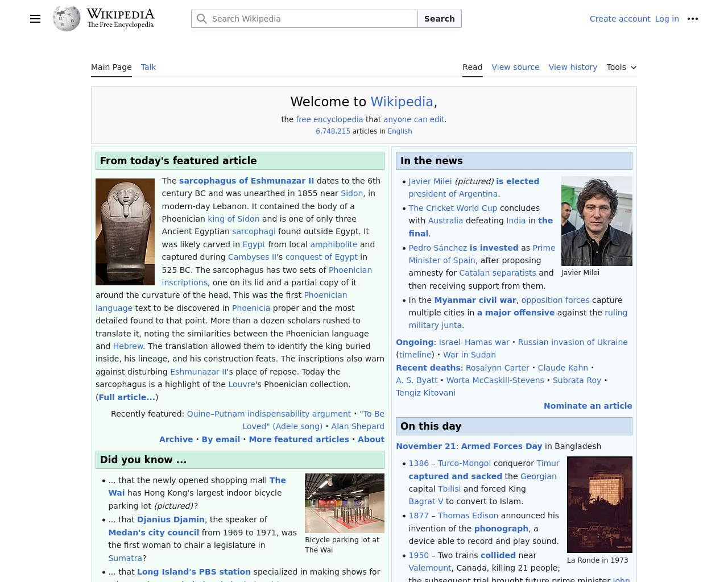Viewport: 728px width, 582px height.
Task: Open the sarcophagus of Eshmunazar II thumbnail
Action: (x=125, y=232)
